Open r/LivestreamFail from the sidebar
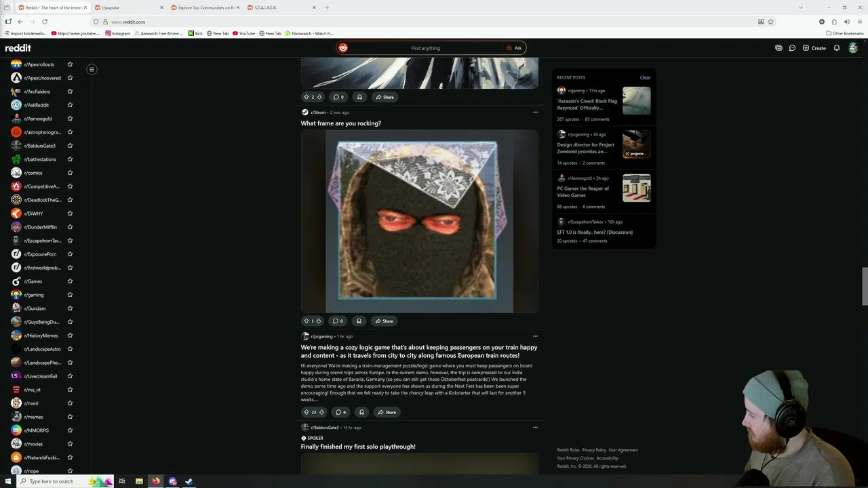868x488 pixels. [41, 376]
